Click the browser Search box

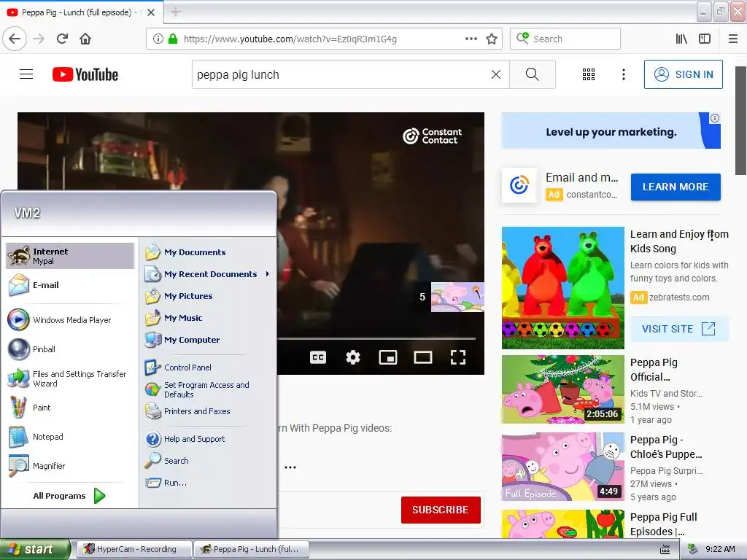565,39
